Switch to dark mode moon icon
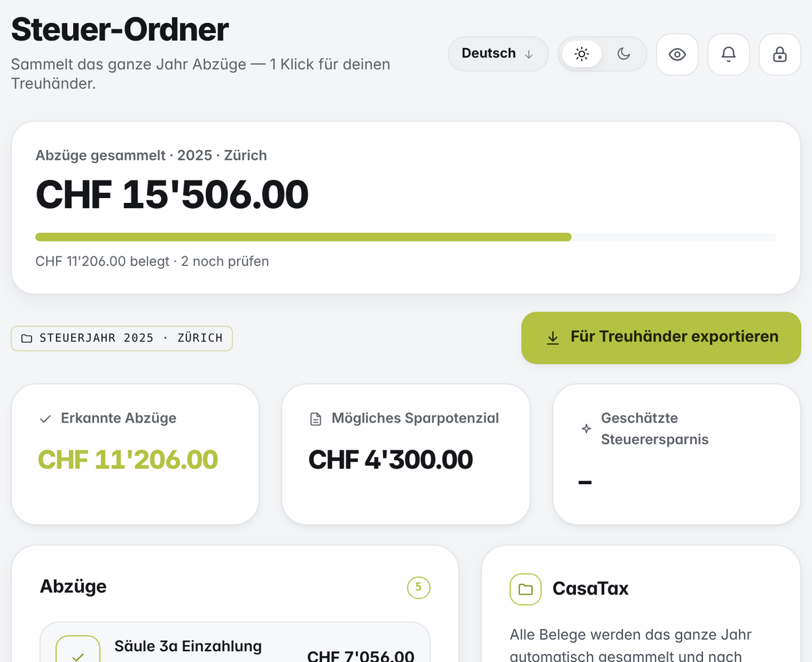Image resolution: width=812 pixels, height=662 pixels. 624,54
